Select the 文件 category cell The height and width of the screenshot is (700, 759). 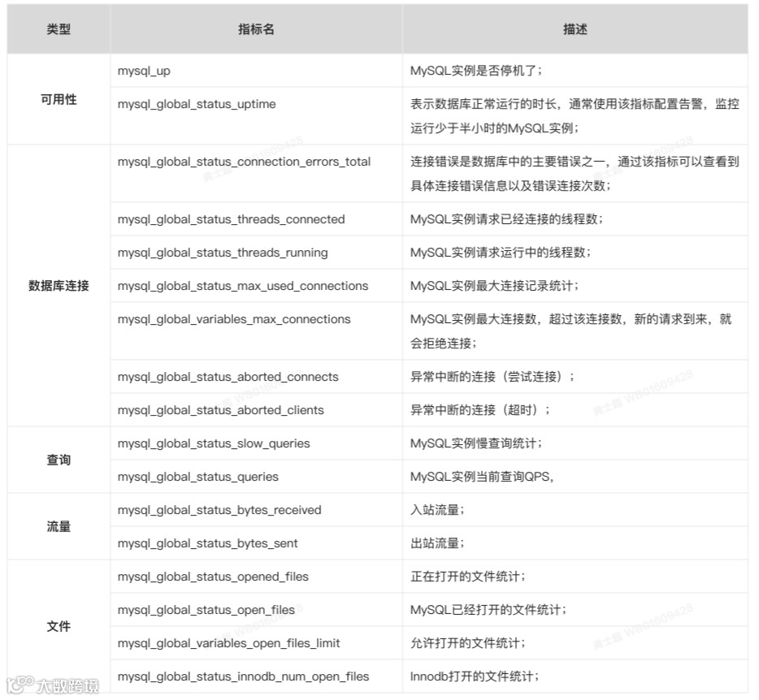click(59, 626)
